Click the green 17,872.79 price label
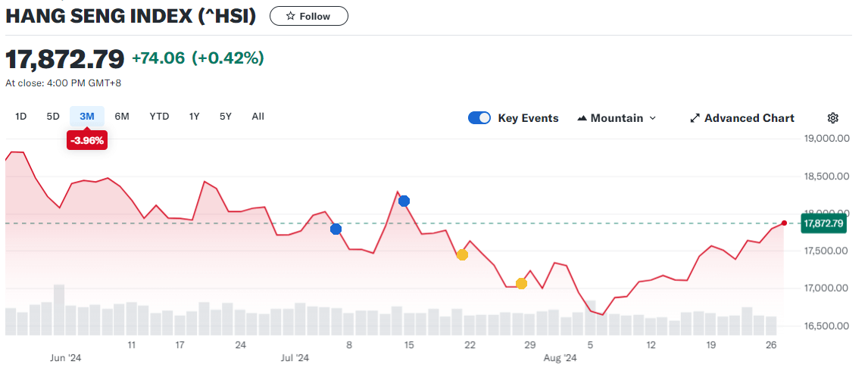Screen dimensions: 868x368 (x=823, y=224)
